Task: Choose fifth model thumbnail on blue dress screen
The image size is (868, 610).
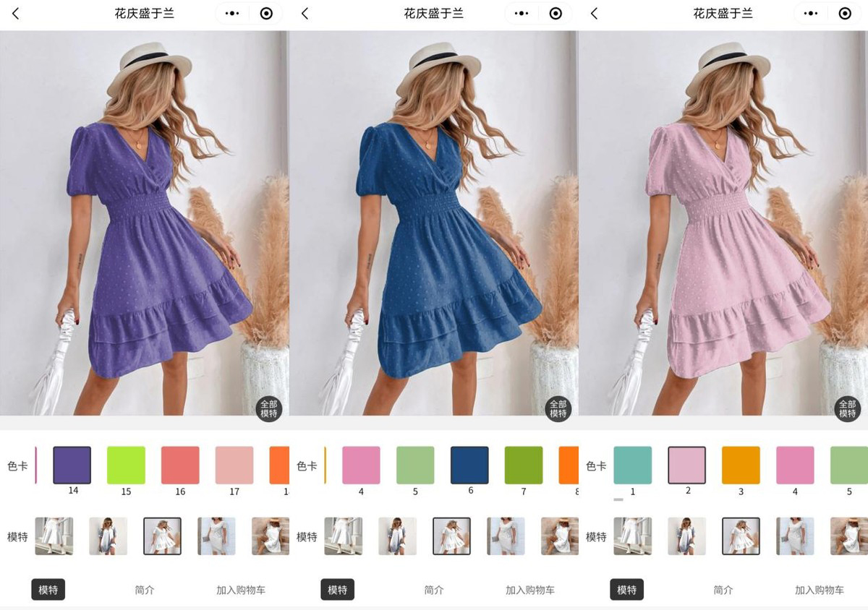Action: tap(560, 536)
